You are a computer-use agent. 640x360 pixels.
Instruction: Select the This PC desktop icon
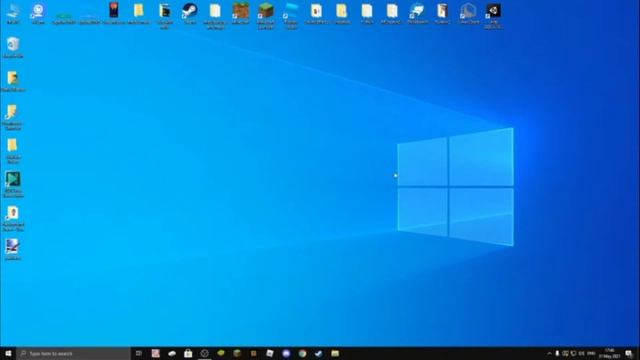[13, 13]
